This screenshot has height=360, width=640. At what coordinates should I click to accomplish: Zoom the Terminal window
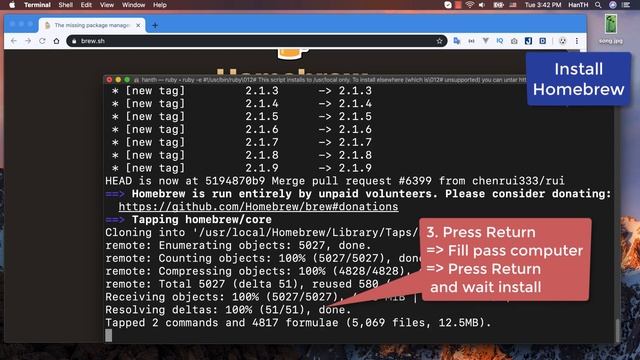127,80
